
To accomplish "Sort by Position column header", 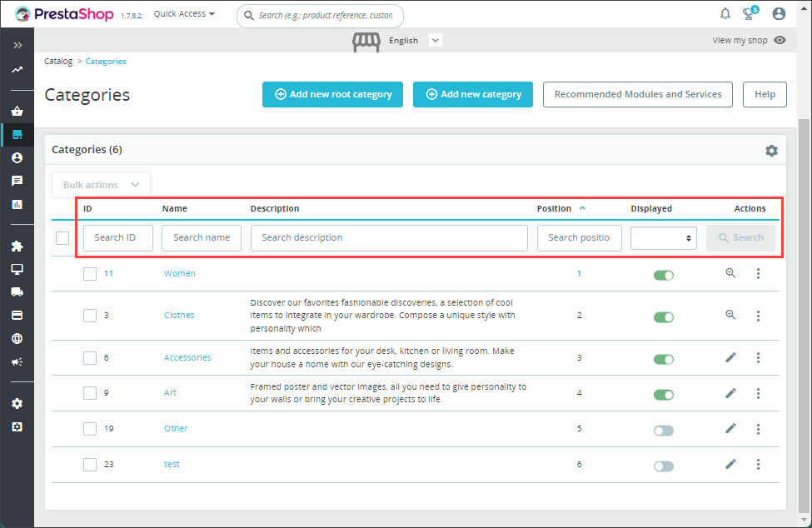I will click(554, 208).
